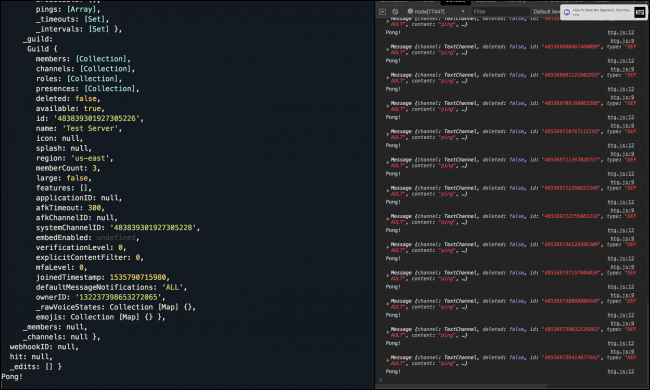Expand the Message object with id ending 982593

click(388, 78)
